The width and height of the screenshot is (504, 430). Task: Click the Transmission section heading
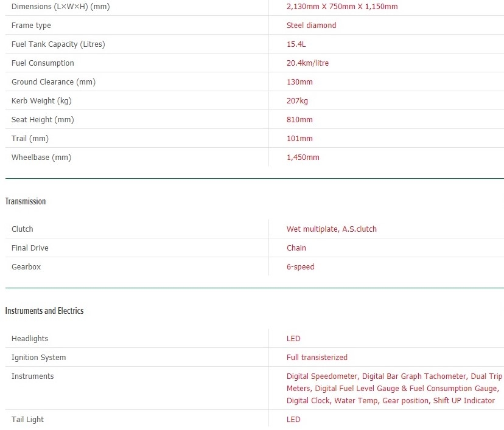26,201
